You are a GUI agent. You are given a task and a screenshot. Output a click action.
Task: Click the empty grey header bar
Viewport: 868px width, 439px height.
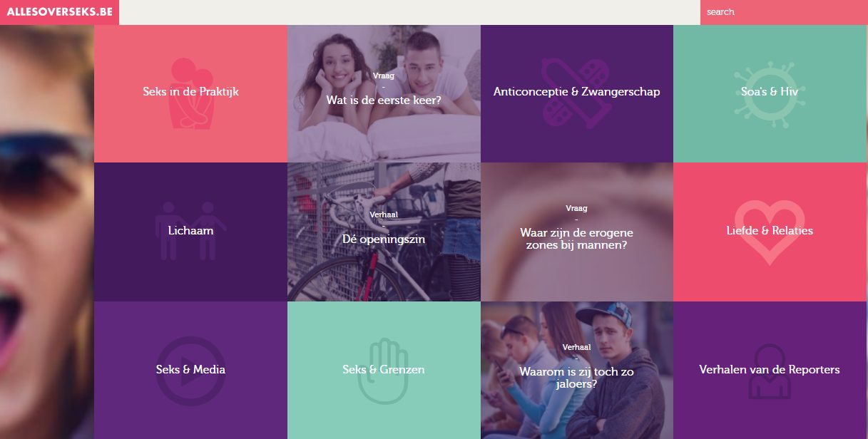pyautogui.click(x=409, y=12)
